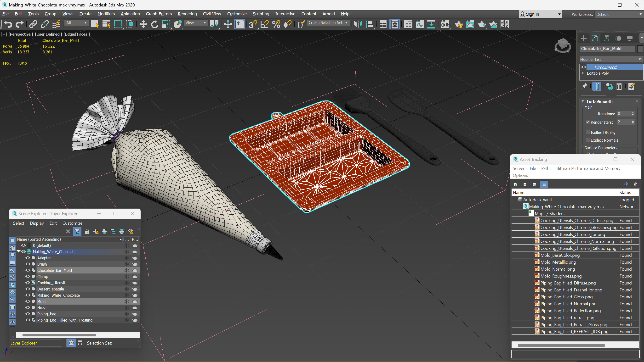This screenshot has width=644, height=362.
Task: Hide the Adapter object
Action: pyautogui.click(x=28, y=258)
